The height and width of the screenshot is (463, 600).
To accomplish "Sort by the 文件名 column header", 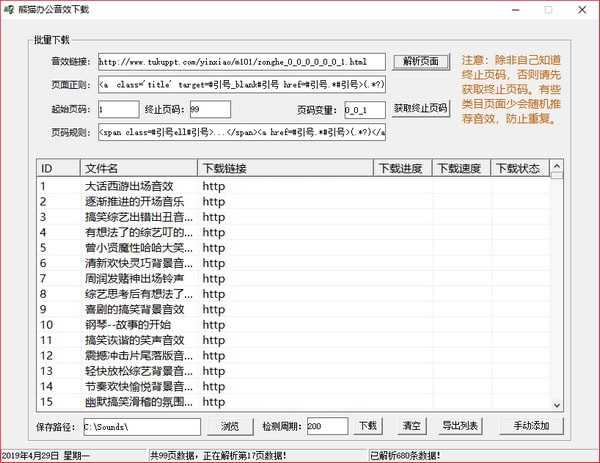I will [x=139, y=168].
